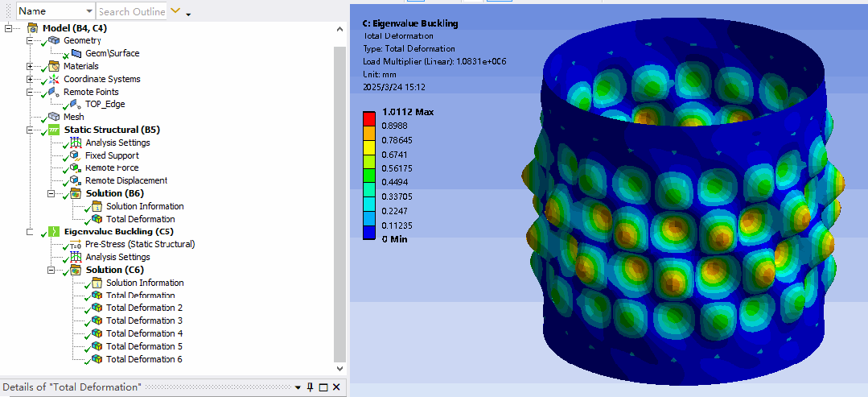Select the Fixed Support icon
868x397 pixels.
tap(76, 155)
